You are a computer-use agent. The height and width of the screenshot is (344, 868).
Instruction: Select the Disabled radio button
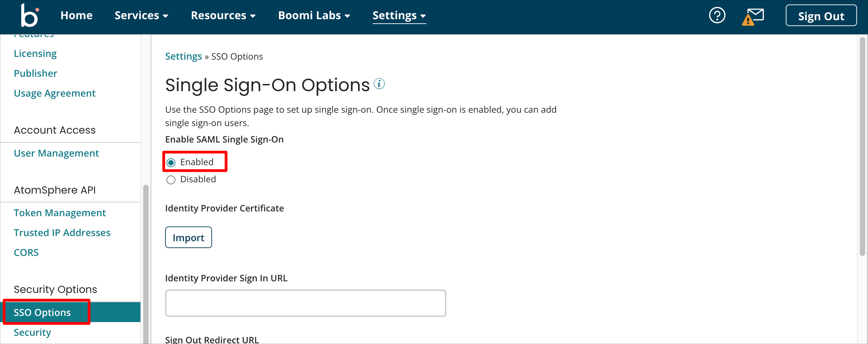[171, 180]
